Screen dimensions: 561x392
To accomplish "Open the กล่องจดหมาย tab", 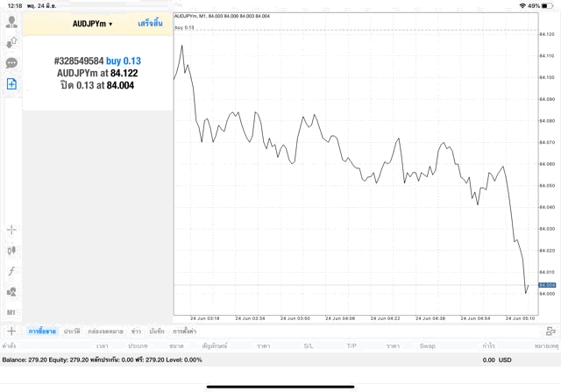I will (x=106, y=331).
